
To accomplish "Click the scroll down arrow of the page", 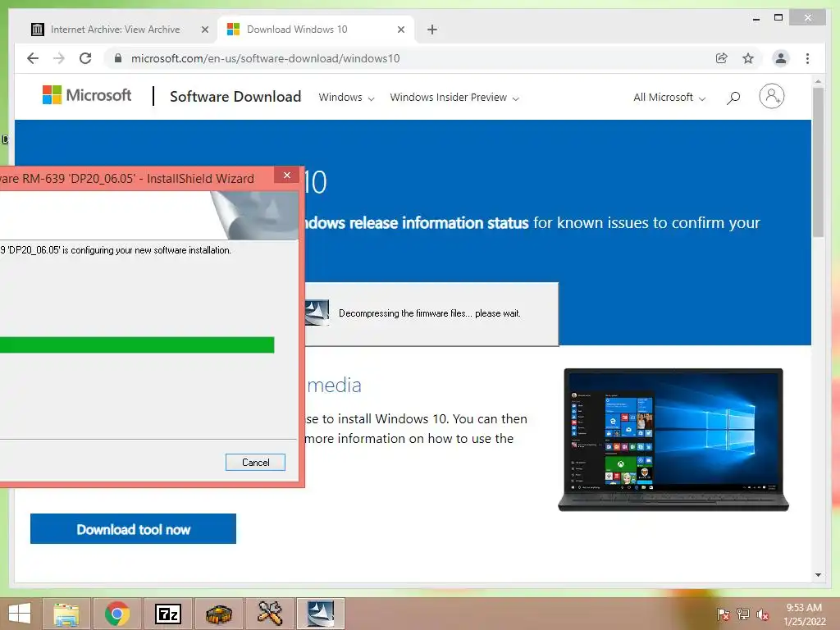I will (x=818, y=575).
